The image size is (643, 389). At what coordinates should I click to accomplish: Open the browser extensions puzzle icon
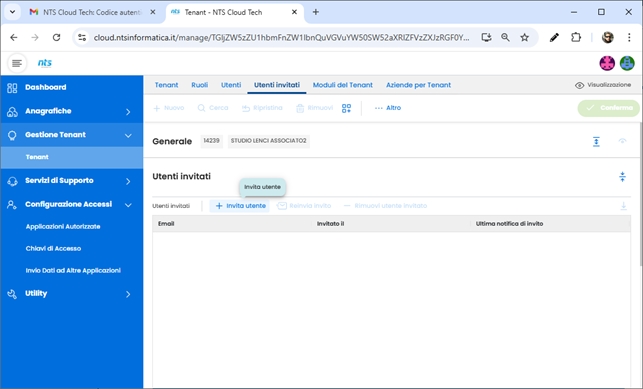point(576,37)
